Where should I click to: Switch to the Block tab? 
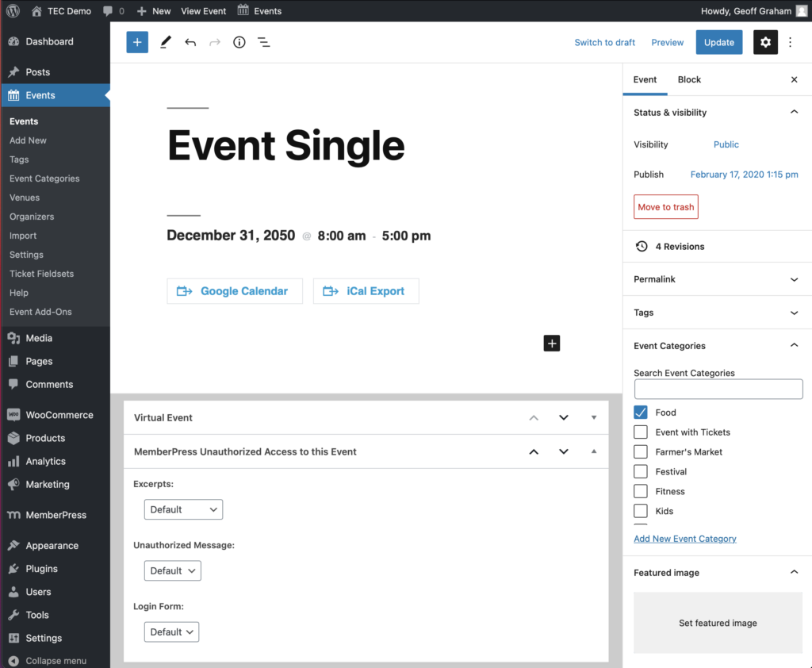tap(689, 79)
